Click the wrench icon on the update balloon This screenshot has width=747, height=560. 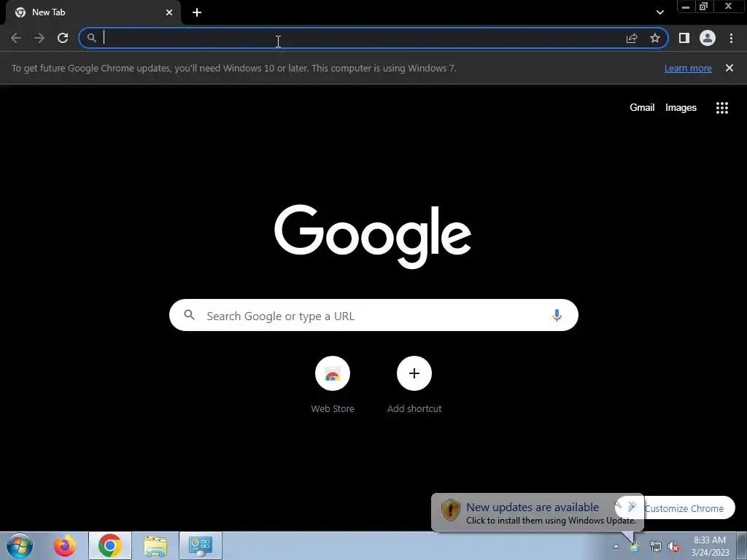[x=618, y=505]
